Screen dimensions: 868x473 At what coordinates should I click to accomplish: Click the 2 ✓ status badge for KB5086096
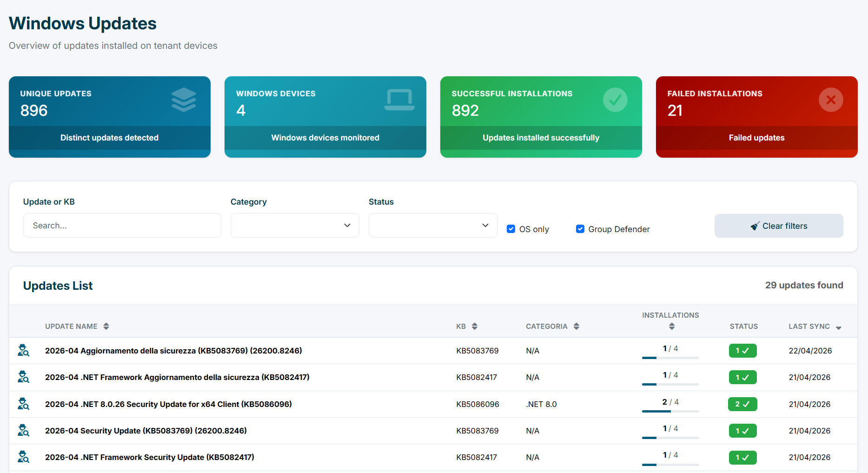pos(742,404)
